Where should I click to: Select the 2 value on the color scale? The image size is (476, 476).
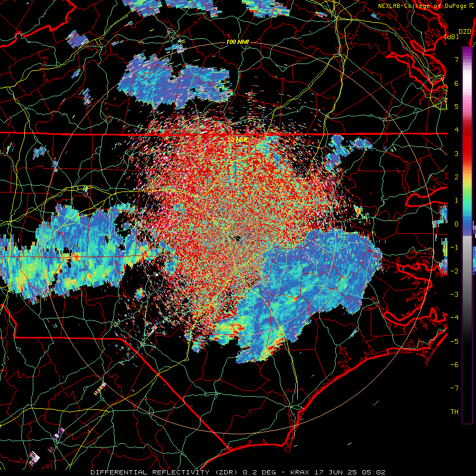[x=456, y=177]
